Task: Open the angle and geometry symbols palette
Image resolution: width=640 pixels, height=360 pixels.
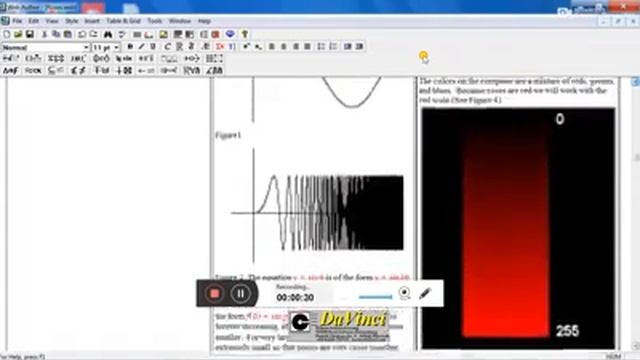Action: pos(214,71)
